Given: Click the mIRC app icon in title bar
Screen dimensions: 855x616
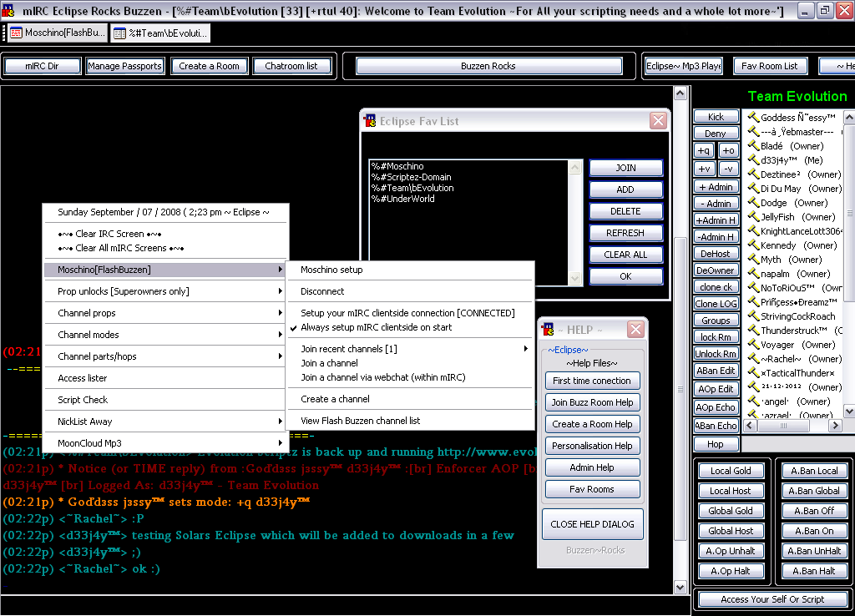Looking at the screenshot, I should click(x=8, y=10).
